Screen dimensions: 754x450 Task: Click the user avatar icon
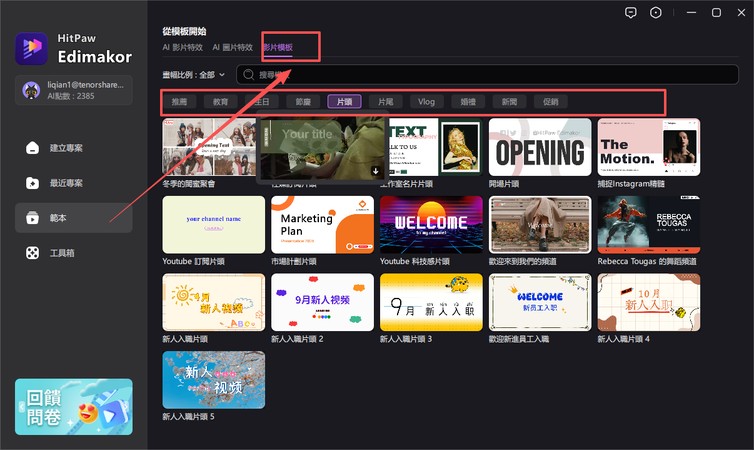pos(31,90)
